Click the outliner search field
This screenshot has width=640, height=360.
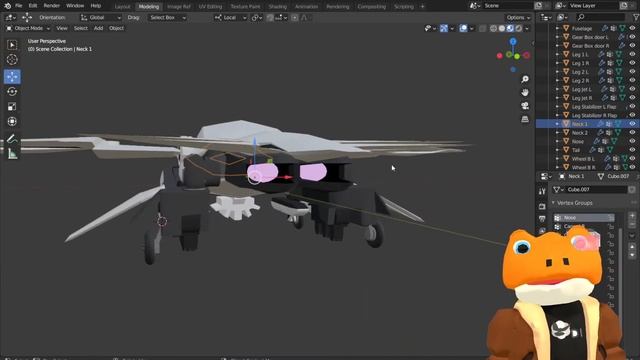pos(601,17)
